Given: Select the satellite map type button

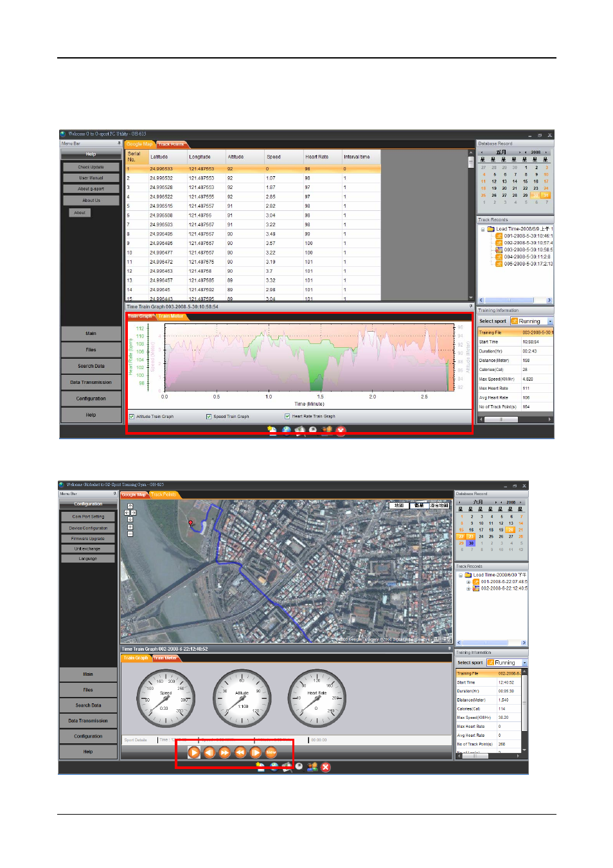Looking at the screenshot, I should coord(419,505).
